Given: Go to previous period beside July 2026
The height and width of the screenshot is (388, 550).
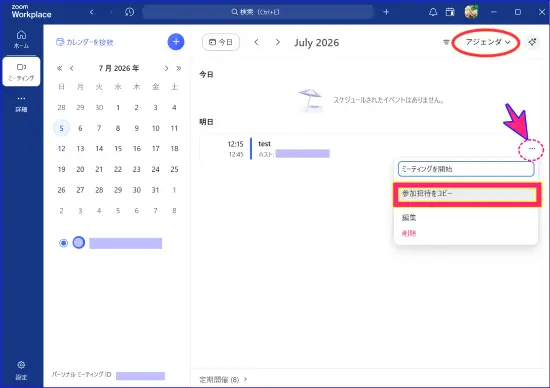Looking at the screenshot, I should [256, 42].
